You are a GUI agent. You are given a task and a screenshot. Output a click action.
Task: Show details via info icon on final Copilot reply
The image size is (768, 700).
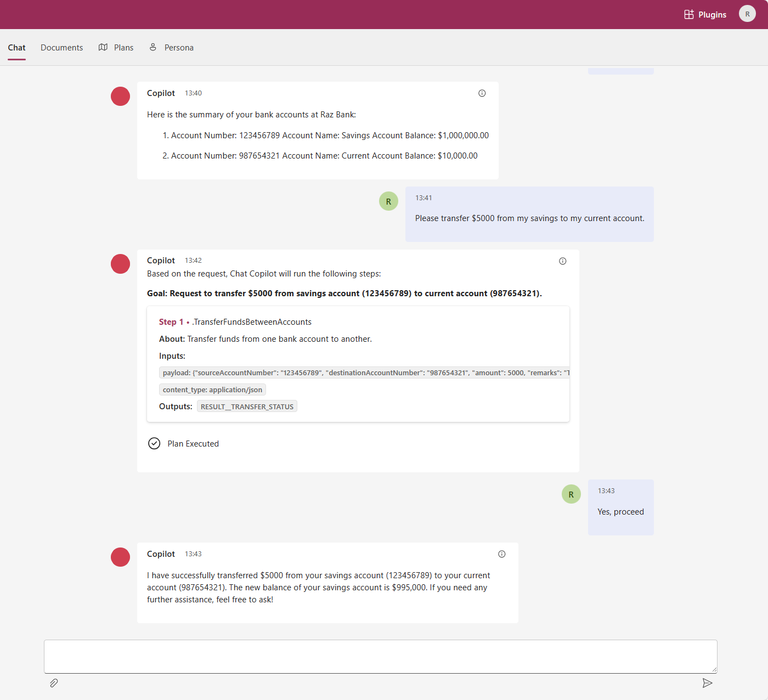[x=501, y=554]
